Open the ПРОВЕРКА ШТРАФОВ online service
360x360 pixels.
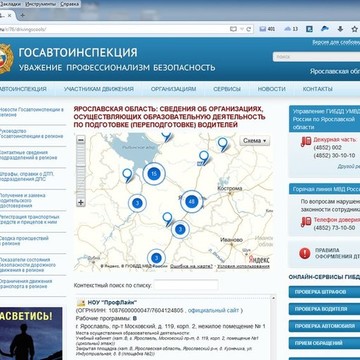[324, 292]
